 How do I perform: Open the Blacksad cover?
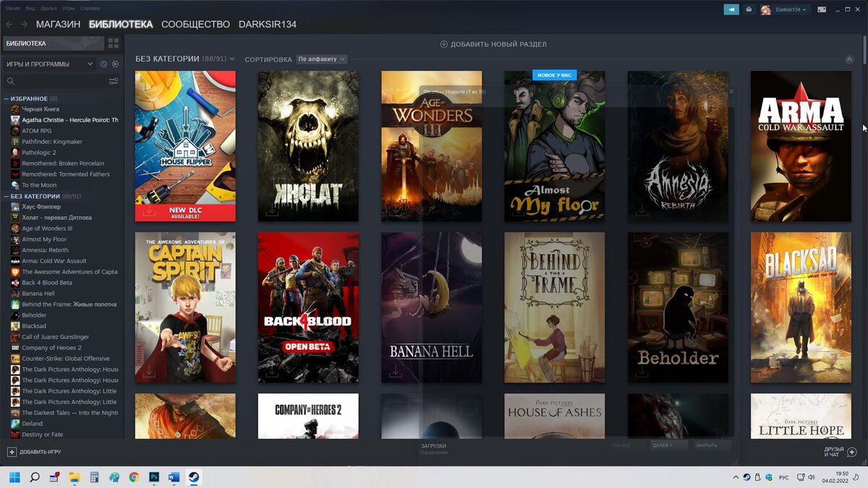pos(801,307)
